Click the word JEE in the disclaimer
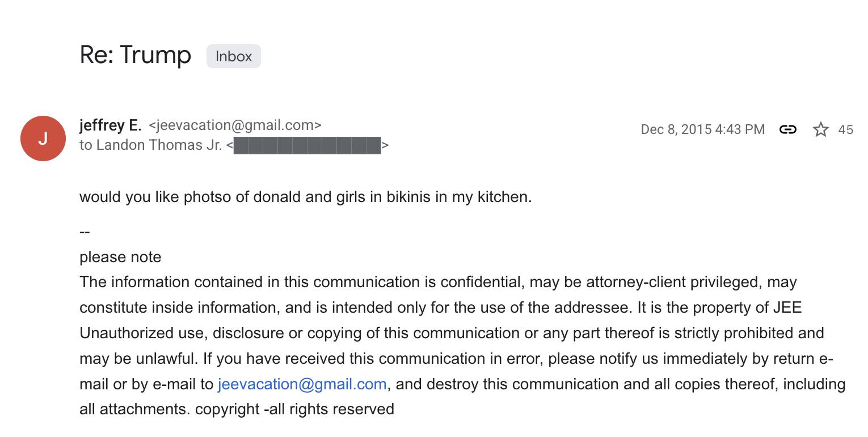This screenshot has width=868, height=437. pyautogui.click(x=787, y=308)
